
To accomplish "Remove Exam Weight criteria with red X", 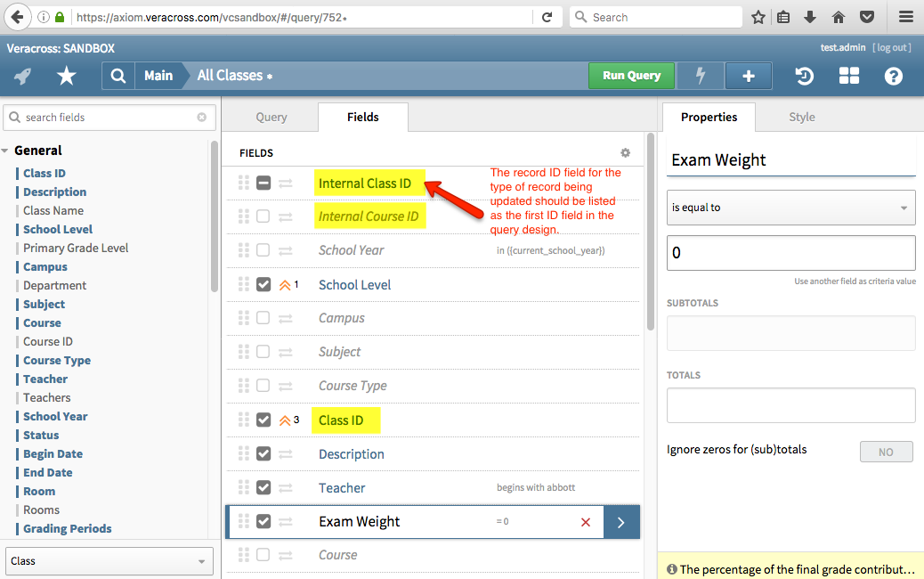I will tap(586, 522).
